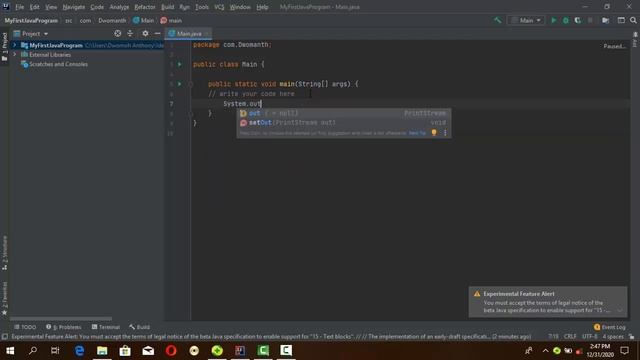Screen dimensions: 640x360
Task: Start debugging with the bug icon
Action: pos(566,20)
